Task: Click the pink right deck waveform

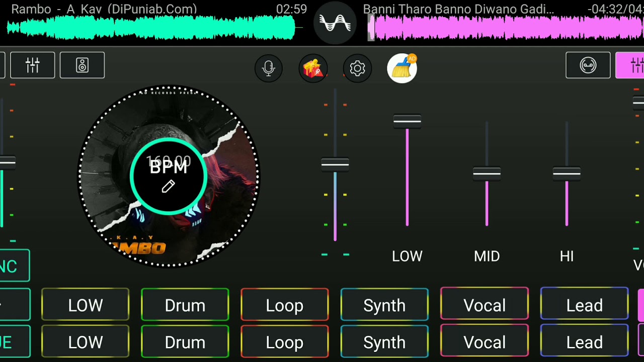Action: (x=506, y=28)
